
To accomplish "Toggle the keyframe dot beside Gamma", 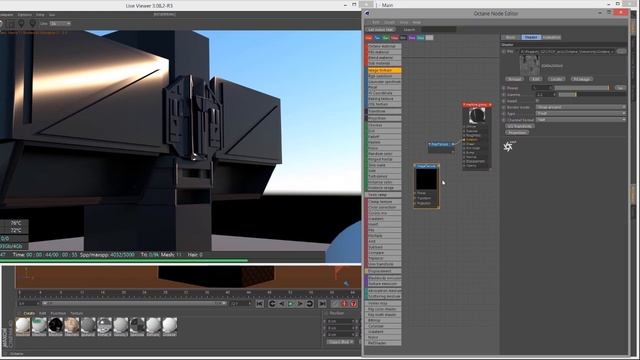I will tap(504, 94).
